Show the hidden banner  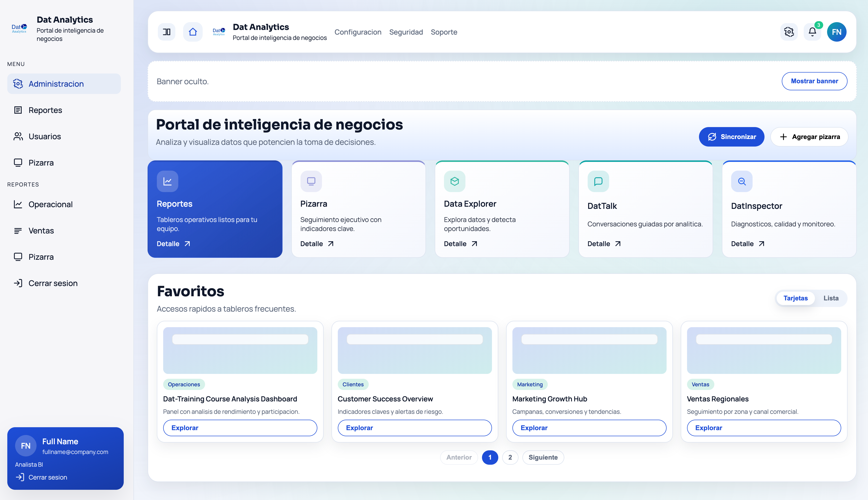pos(814,81)
